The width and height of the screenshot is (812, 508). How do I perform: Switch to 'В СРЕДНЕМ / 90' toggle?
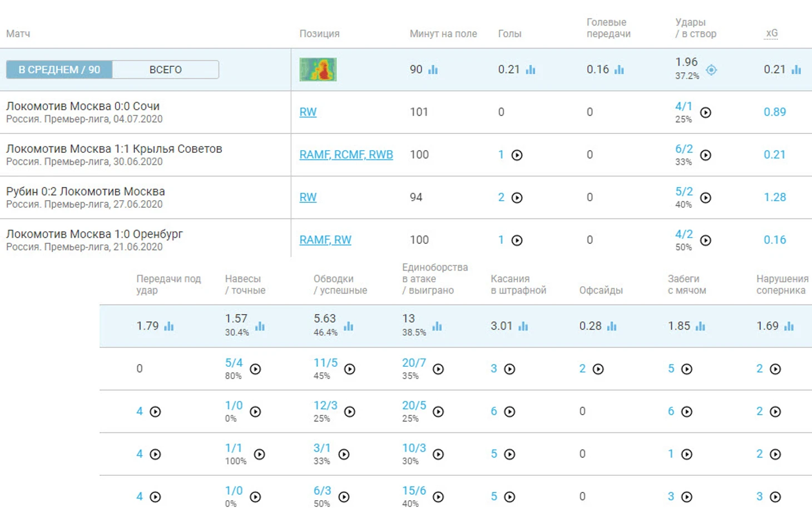pos(59,69)
